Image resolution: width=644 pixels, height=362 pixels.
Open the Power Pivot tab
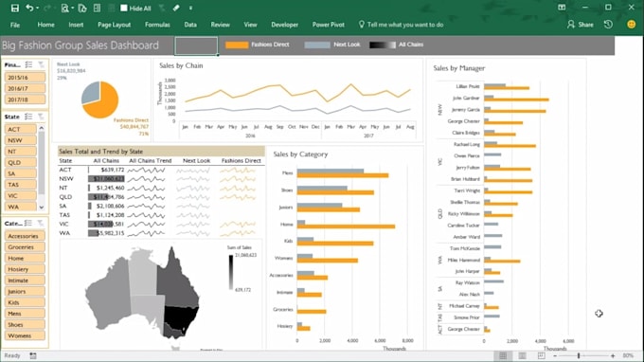point(329,25)
